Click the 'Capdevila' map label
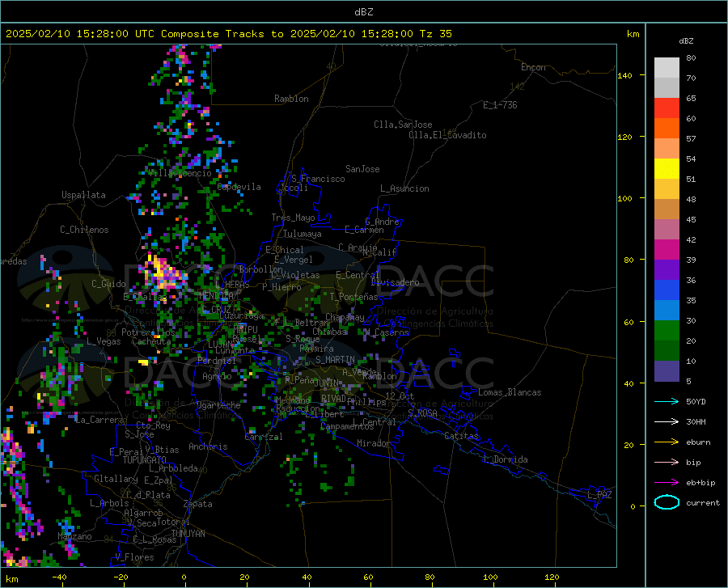 239,187
